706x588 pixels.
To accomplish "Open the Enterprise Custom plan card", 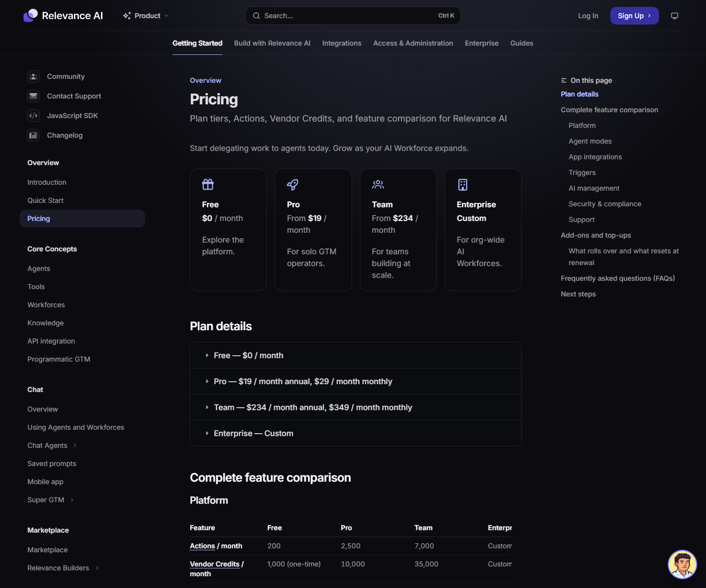I will [483, 230].
